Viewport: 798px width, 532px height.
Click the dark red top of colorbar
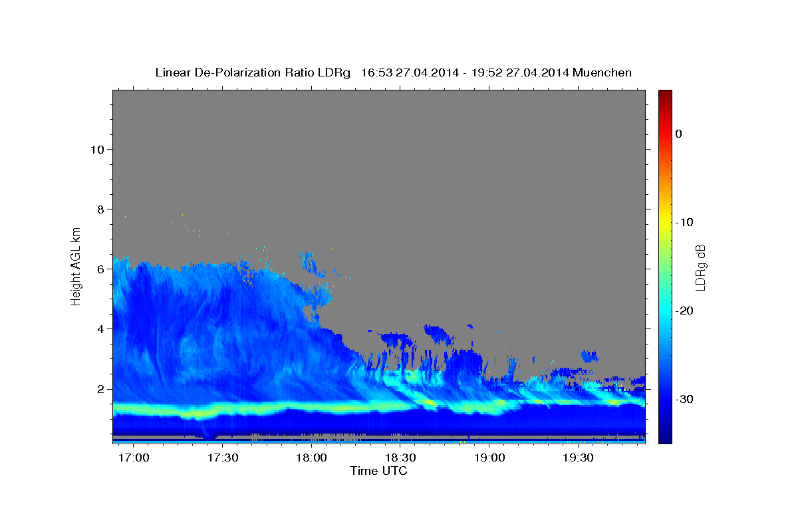pyautogui.click(x=665, y=94)
